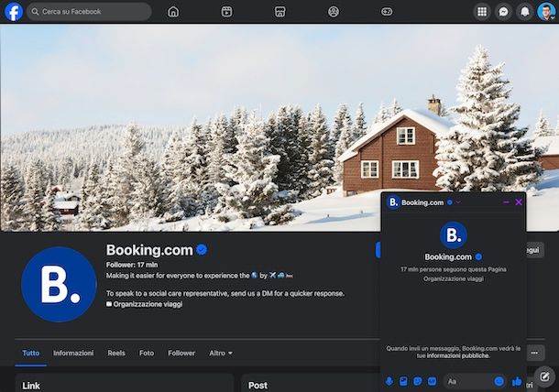Open the Marketplace icon

[x=279, y=12]
